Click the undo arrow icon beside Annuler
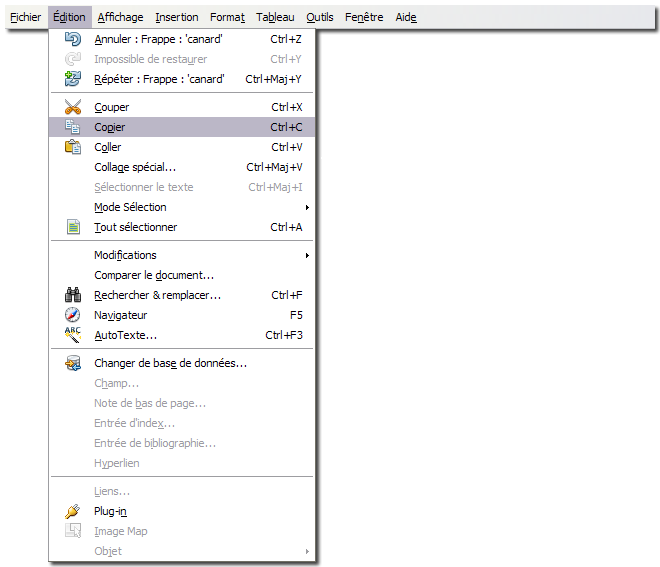 point(73,39)
